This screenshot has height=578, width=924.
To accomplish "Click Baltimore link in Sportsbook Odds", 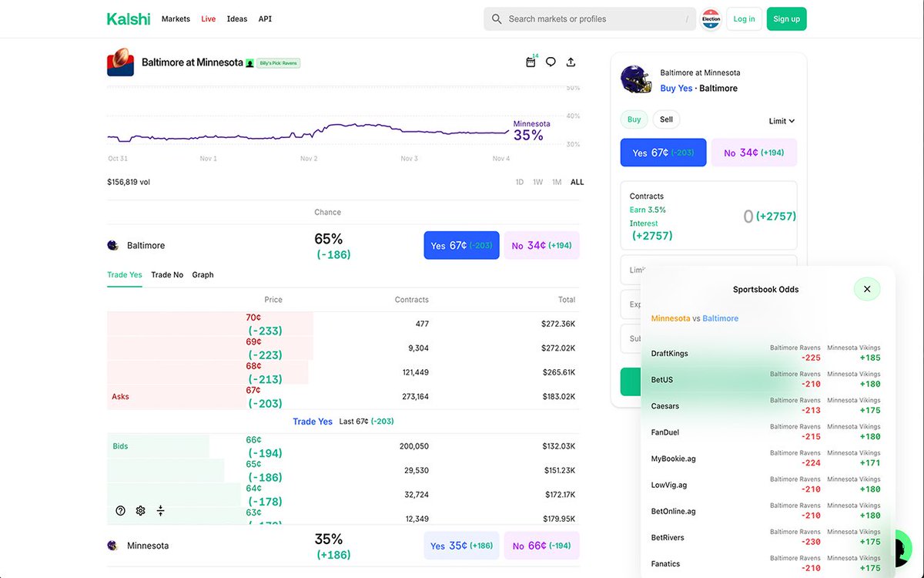I will tap(720, 318).
